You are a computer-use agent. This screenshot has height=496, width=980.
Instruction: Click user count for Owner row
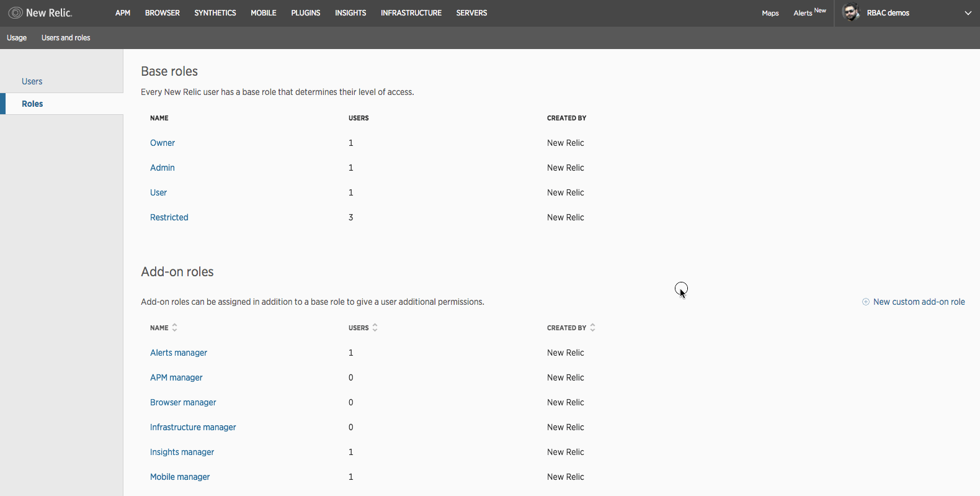351,143
